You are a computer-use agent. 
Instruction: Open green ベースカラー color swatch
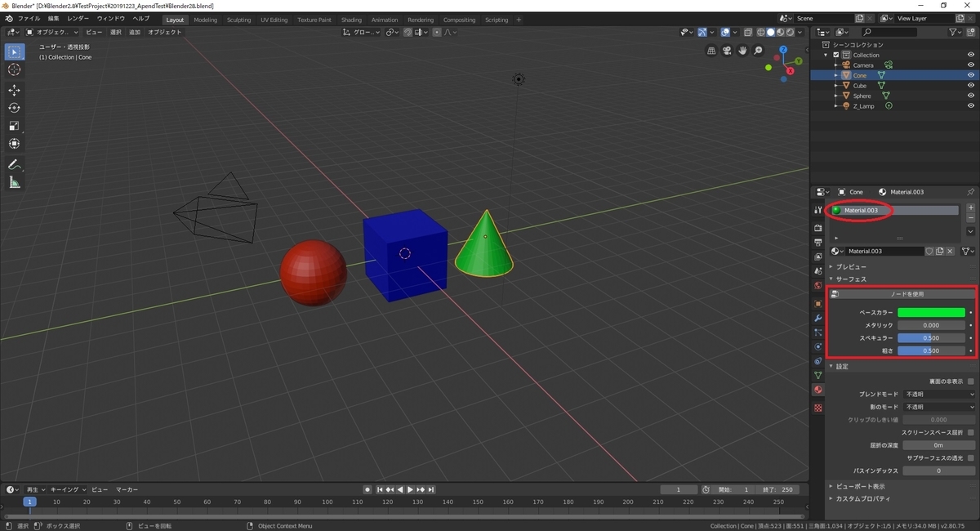(x=931, y=312)
